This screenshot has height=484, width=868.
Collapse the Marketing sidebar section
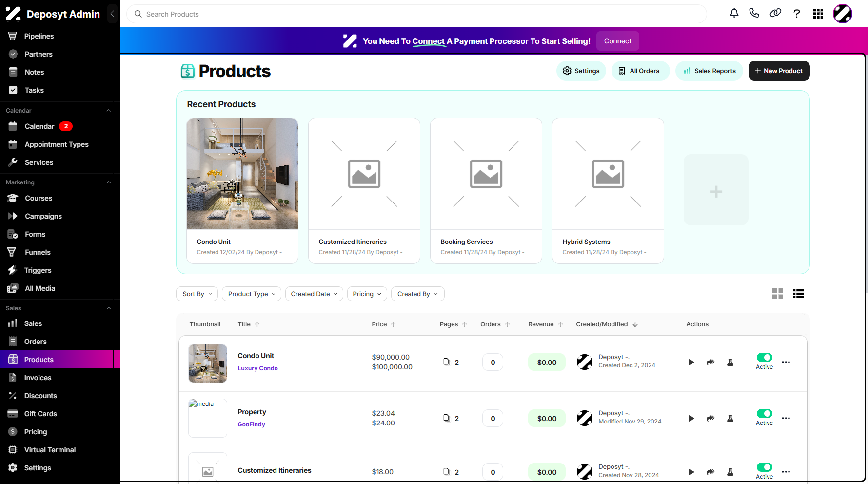click(x=109, y=182)
